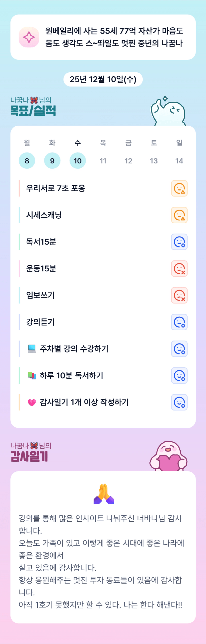Click the failed face icon for 임보쓰기

(x=179, y=295)
